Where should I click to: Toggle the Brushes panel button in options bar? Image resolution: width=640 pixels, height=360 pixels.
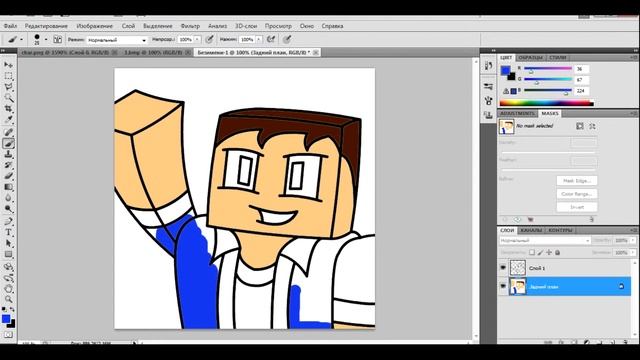[58, 40]
